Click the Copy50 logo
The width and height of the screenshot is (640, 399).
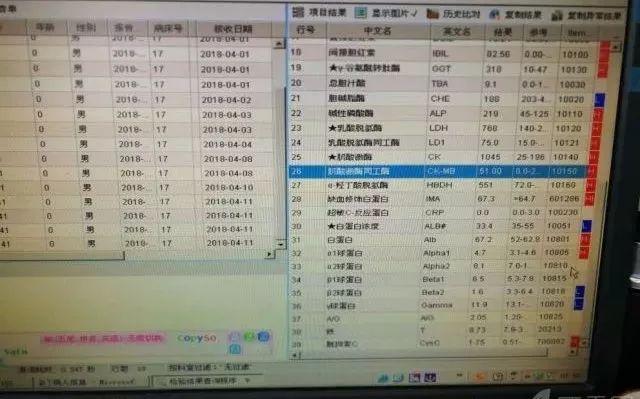click(x=197, y=338)
